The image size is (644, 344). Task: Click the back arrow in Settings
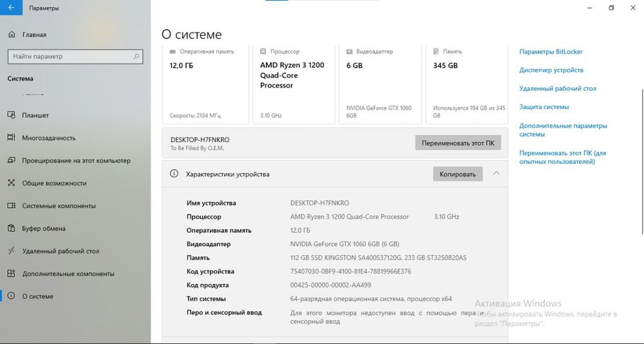click(11, 7)
